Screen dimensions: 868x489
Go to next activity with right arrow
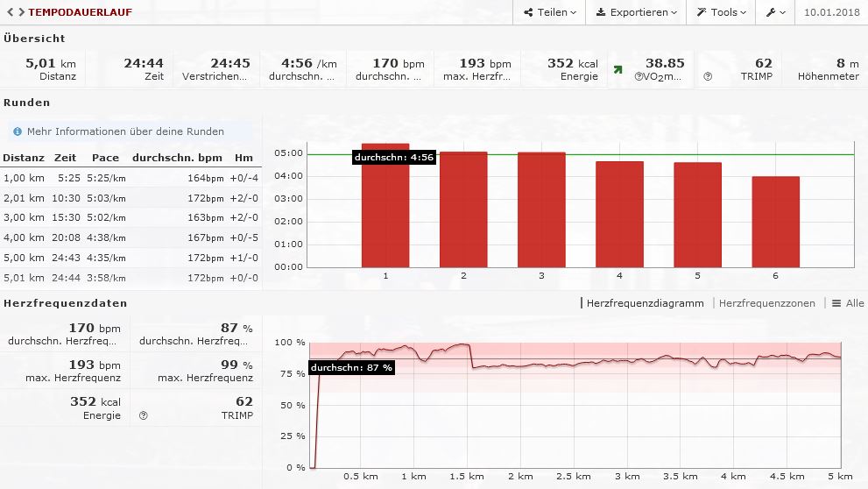(x=21, y=12)
